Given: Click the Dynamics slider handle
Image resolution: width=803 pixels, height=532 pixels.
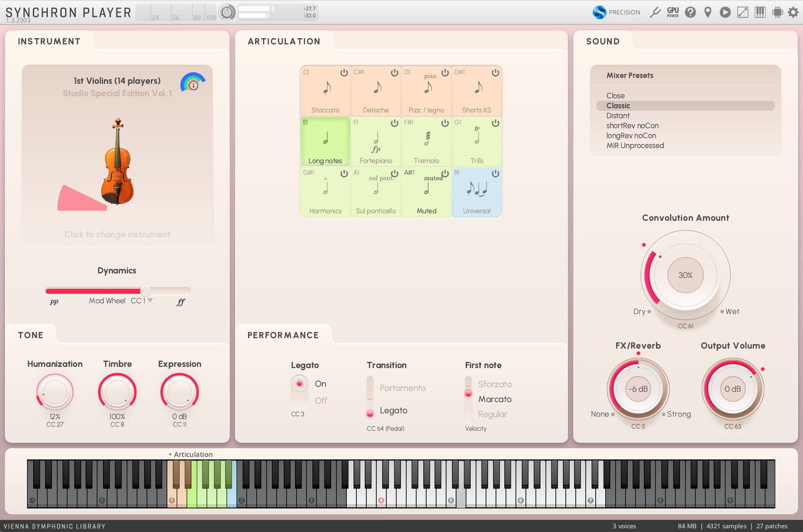Looking at the screenshot, I should [x=146, y=291].
